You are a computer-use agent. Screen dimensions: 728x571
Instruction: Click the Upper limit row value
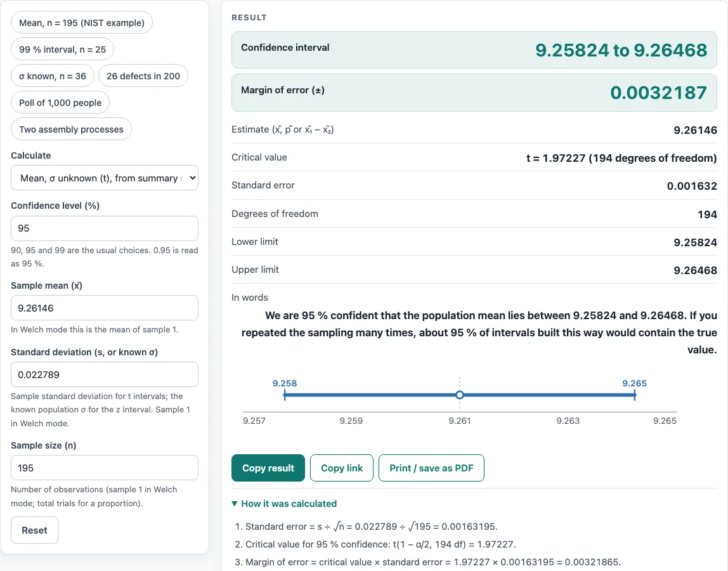click(695, 270)
